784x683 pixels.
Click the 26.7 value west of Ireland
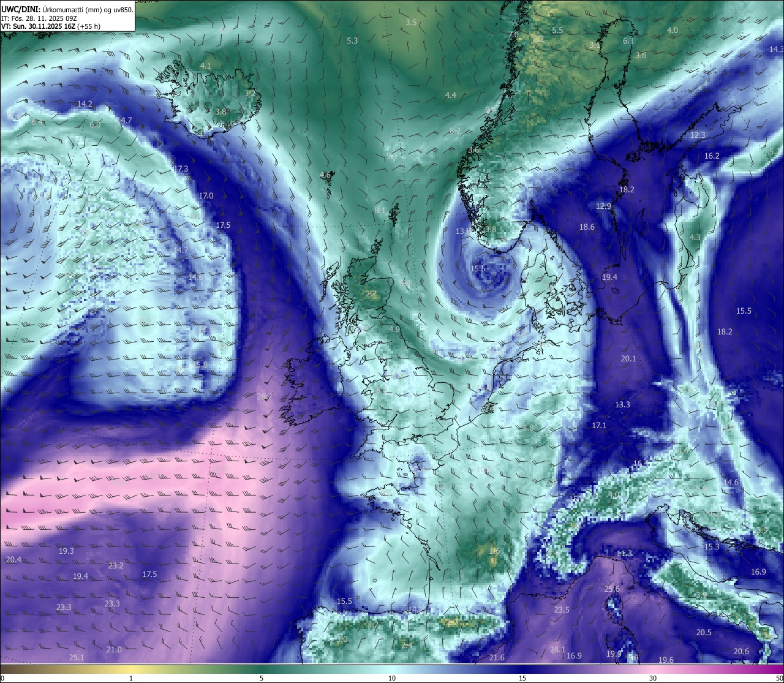click(x=265, y=397)
